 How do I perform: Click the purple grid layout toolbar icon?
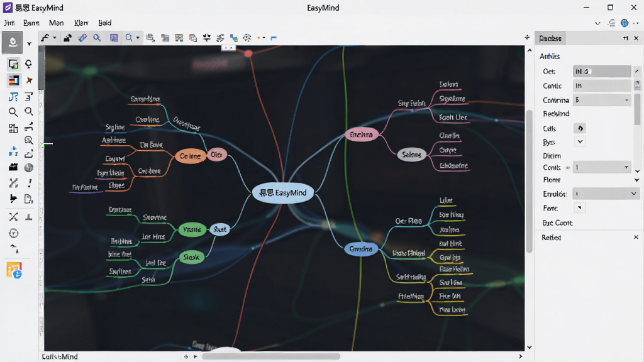[x=114, y=38]
